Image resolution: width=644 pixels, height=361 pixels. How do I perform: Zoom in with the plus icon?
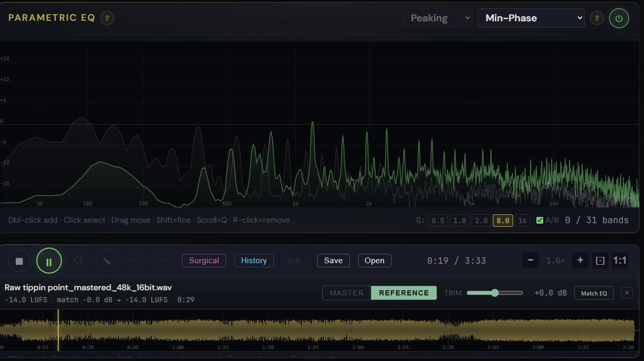580,260
